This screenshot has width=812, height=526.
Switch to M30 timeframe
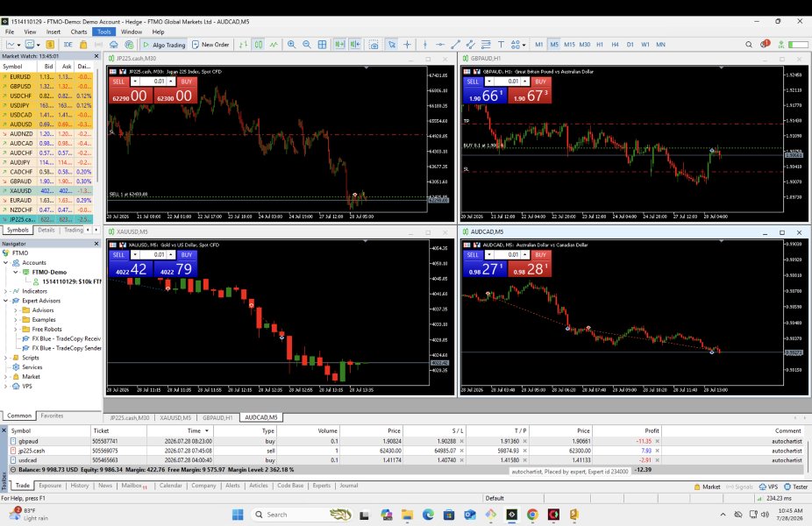[x=585, y=45]
